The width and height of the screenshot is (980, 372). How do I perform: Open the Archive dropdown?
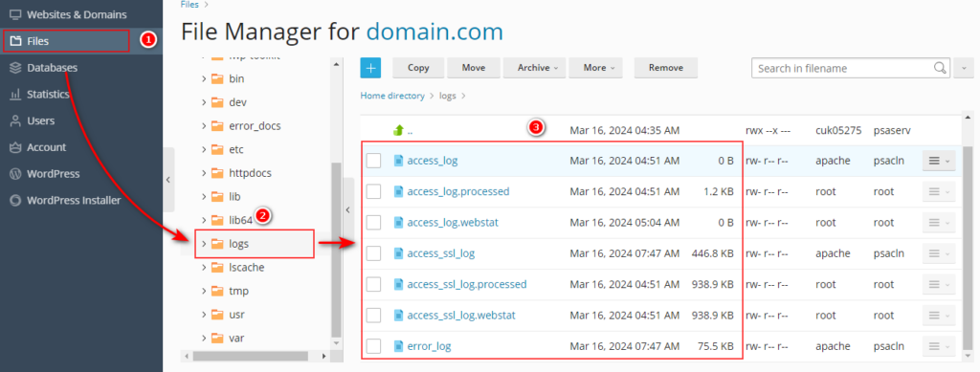coord(534,67)
